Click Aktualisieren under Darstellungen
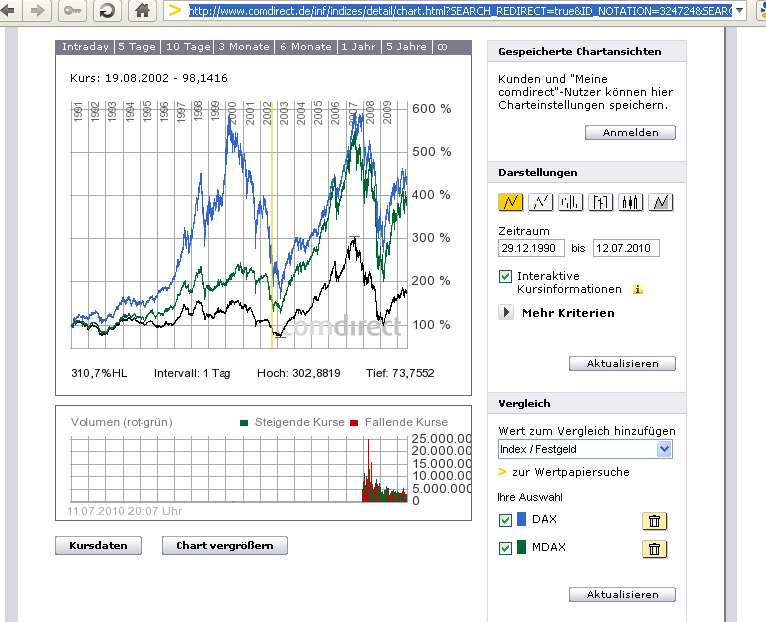The width and height of the screenshot is (766, 622). click(x=622, y=364)
